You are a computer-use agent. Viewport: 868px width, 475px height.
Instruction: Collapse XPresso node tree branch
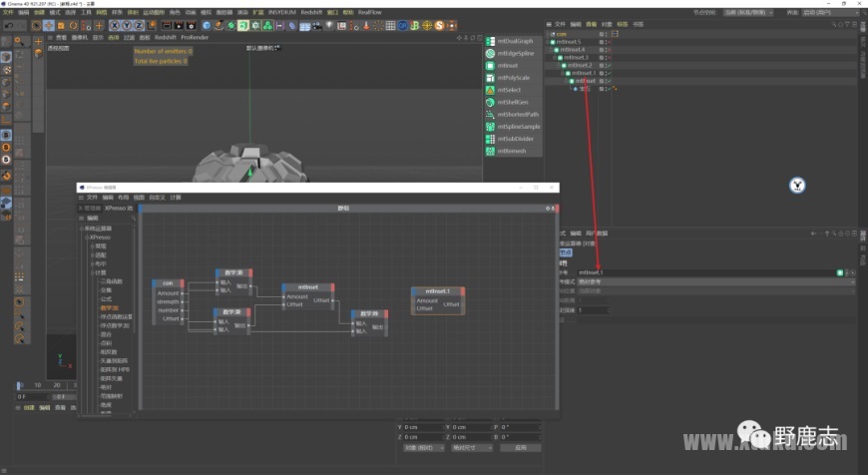pyautogui.click(x=87, y=237)
